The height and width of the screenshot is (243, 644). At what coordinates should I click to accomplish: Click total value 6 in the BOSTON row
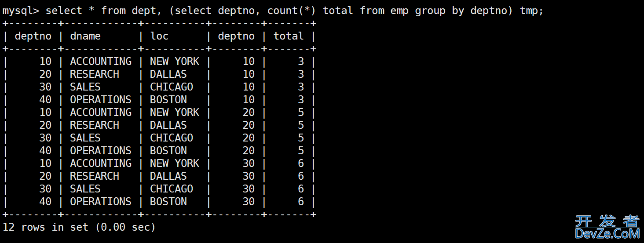pyautogui.click(x=301, y=201)
